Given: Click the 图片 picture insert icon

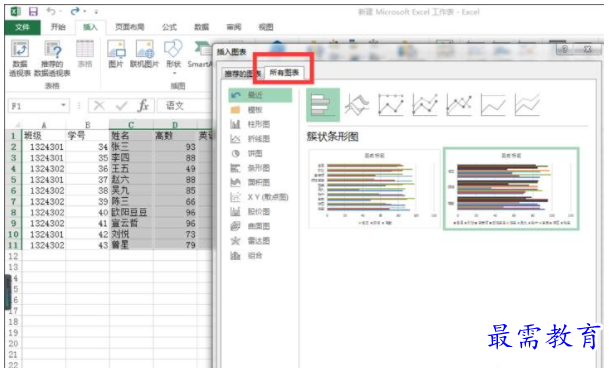Looking at the screenshot, I should click(x=116, y=49).
